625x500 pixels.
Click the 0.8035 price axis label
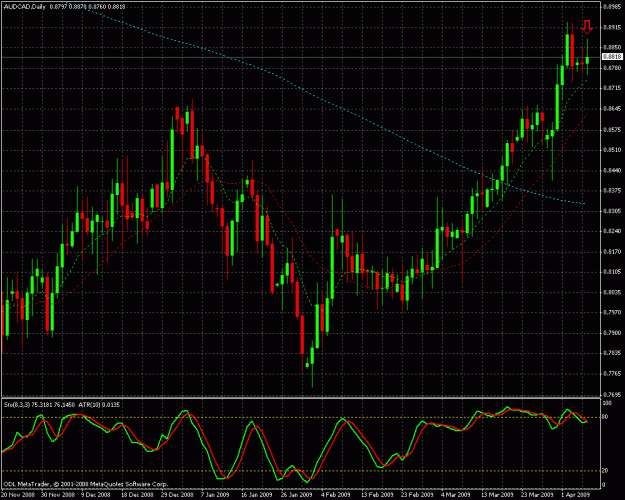pos(613,292)
